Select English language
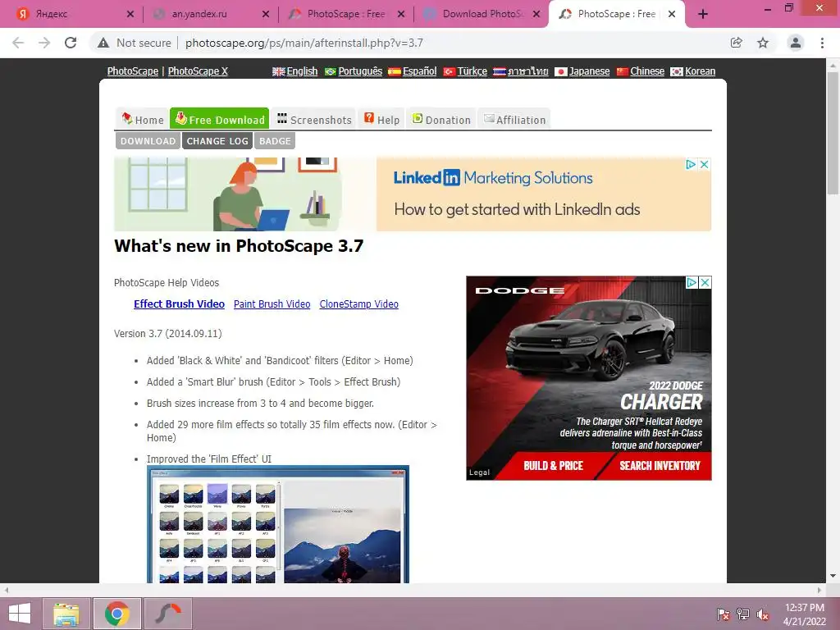This screenshot has height=630, width=840. [x=295, y=71]
